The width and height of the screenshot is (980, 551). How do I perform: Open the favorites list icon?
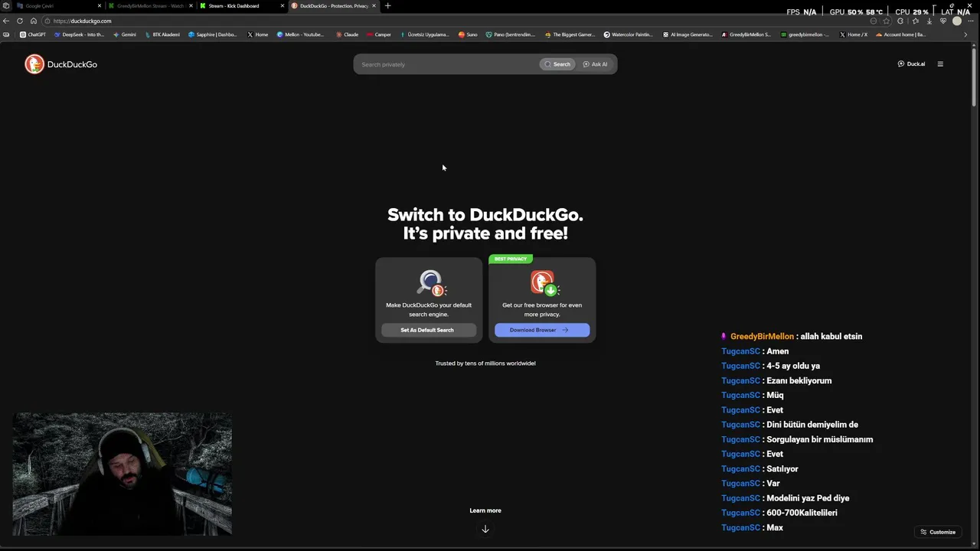click(915, 21)
